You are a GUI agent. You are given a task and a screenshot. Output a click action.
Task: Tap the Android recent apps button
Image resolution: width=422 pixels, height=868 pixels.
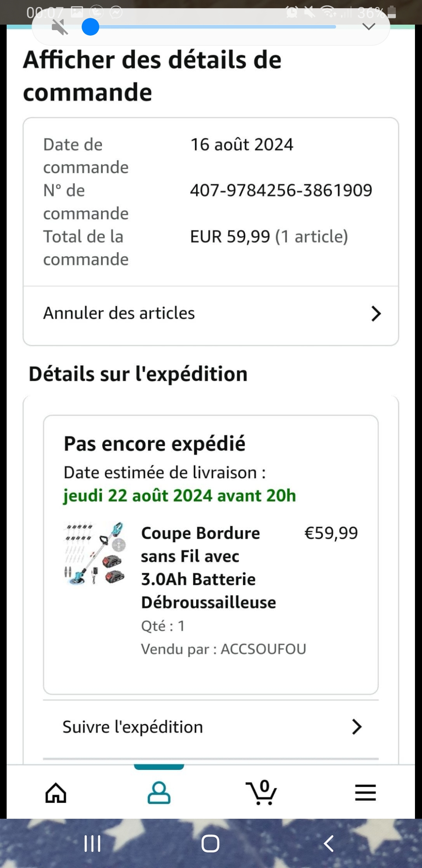(93, 843)
